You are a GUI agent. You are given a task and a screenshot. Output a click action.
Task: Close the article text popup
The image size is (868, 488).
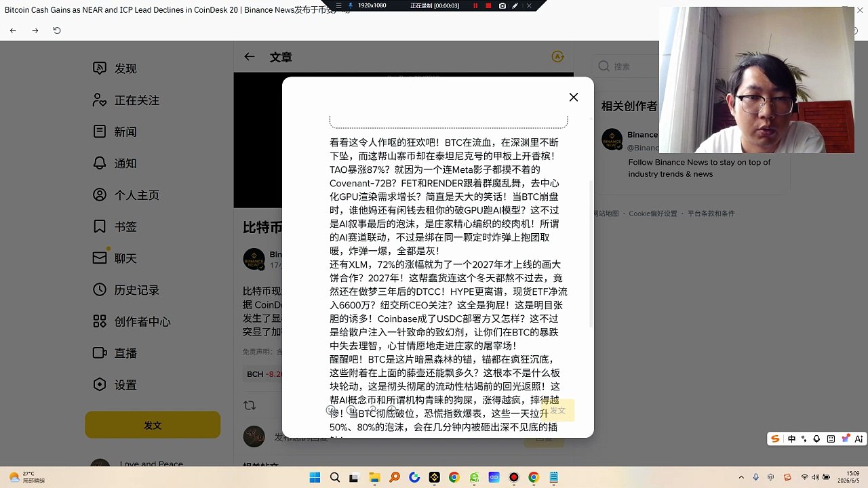click(x=574, y=97)
